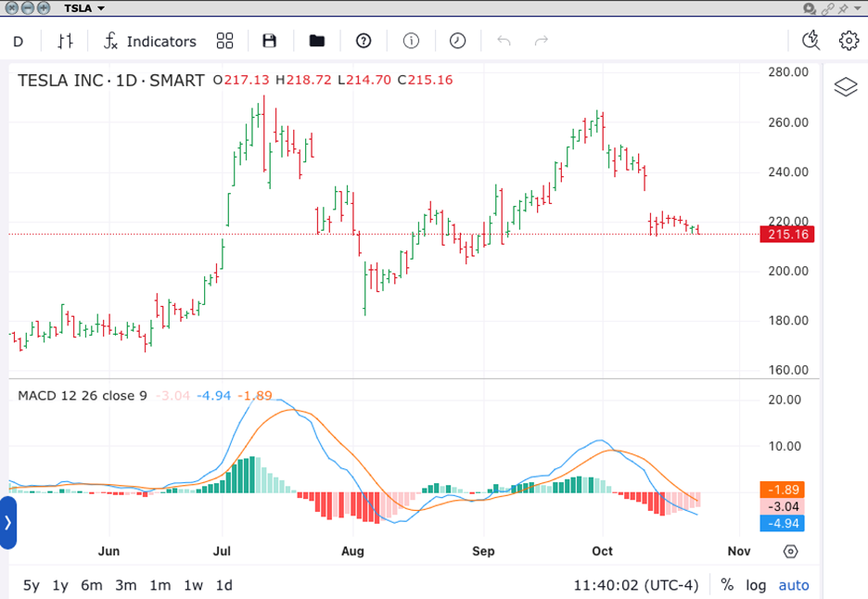Select the 1m time range
This screenshot has width=868, height=599.
(x=160, y=585)
